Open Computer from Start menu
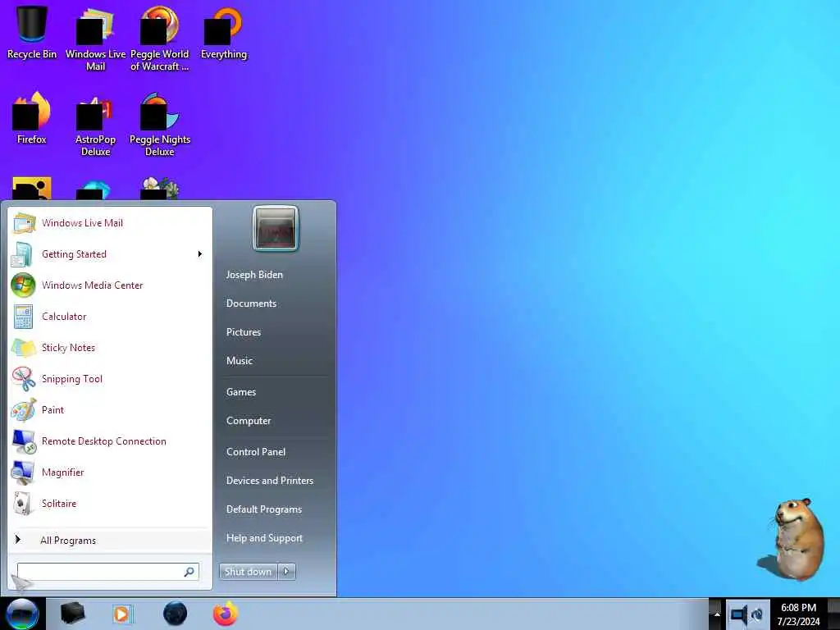This screenshot has width=840, height=630. tap(249, 421)
